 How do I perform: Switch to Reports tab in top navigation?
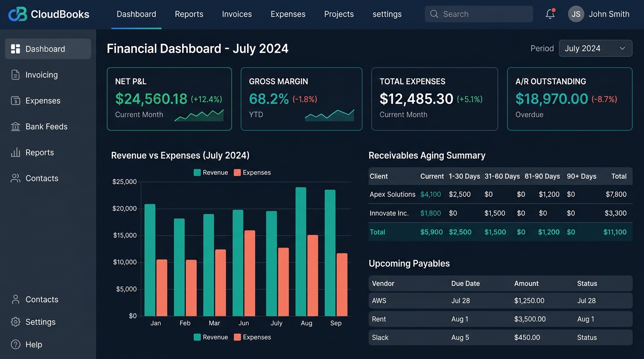(x=189, y=14)
